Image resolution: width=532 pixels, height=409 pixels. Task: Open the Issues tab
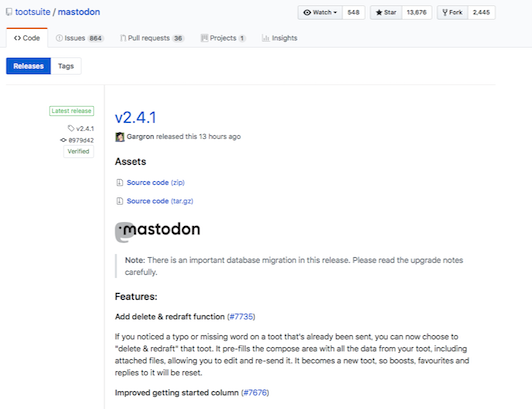tap(79, 38)
